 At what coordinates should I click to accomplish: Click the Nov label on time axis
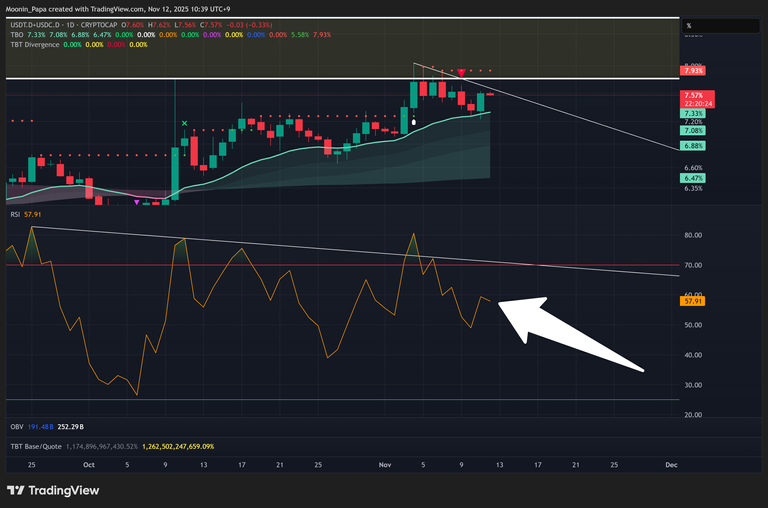pos(385,465)
